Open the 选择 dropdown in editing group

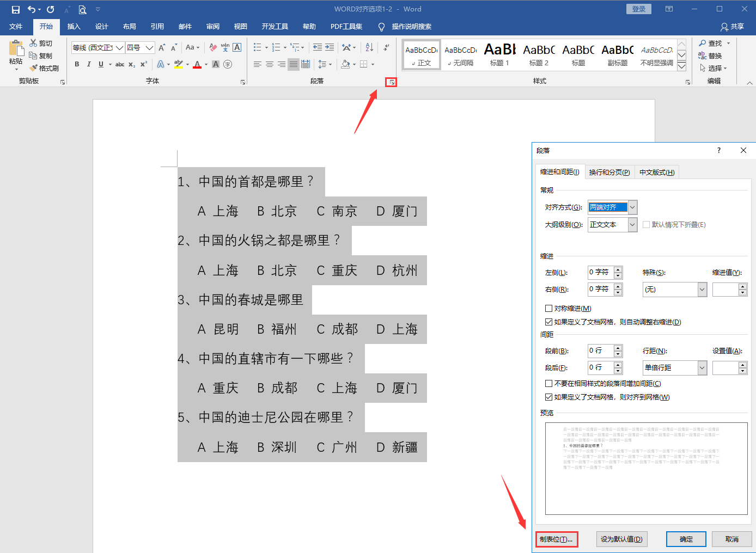click(714, 68)
